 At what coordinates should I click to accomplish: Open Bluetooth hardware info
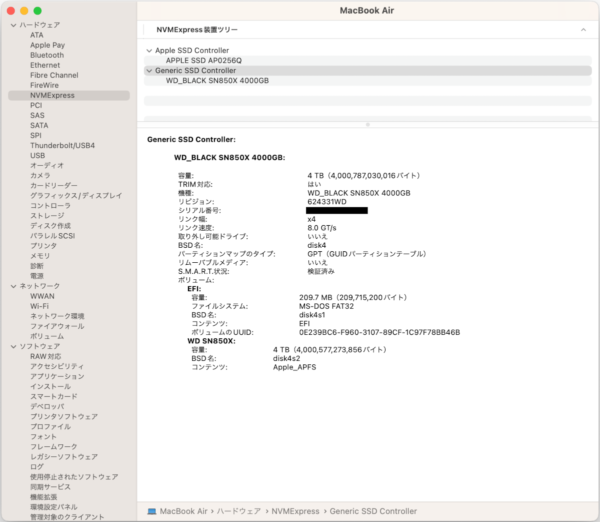click(x=47, y=55)
